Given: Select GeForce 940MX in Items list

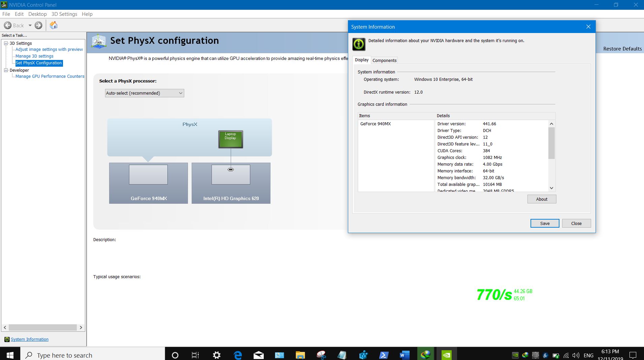Looking at the screenshot, I should coord(376,124).
